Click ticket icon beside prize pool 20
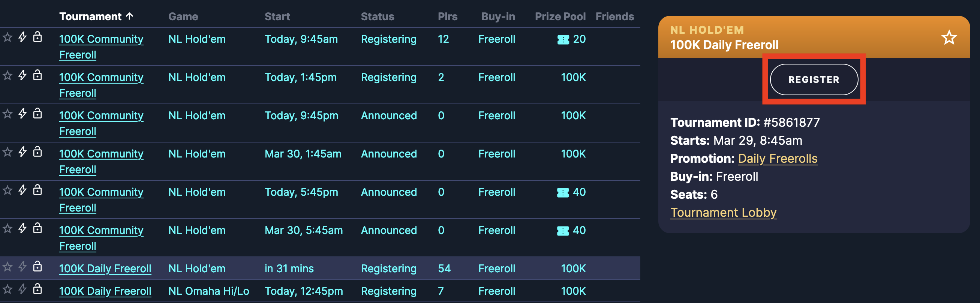Screen dimensions: 980x303 click(x=563, y=40)
